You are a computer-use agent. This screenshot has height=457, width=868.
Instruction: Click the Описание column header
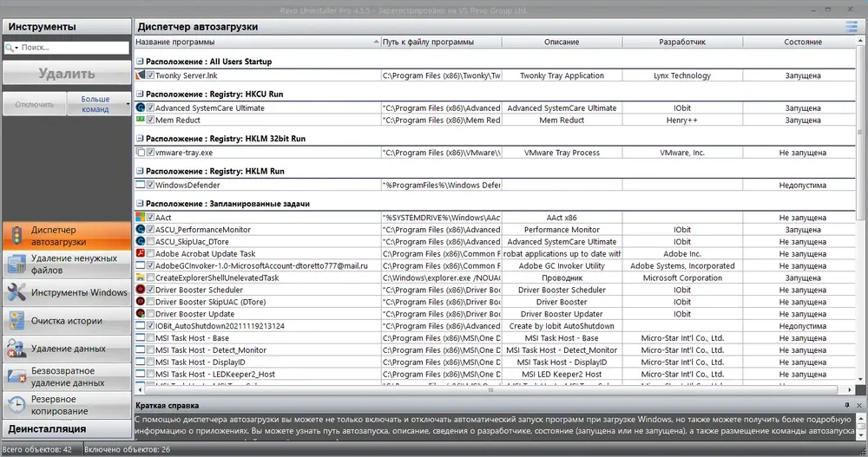562,42
